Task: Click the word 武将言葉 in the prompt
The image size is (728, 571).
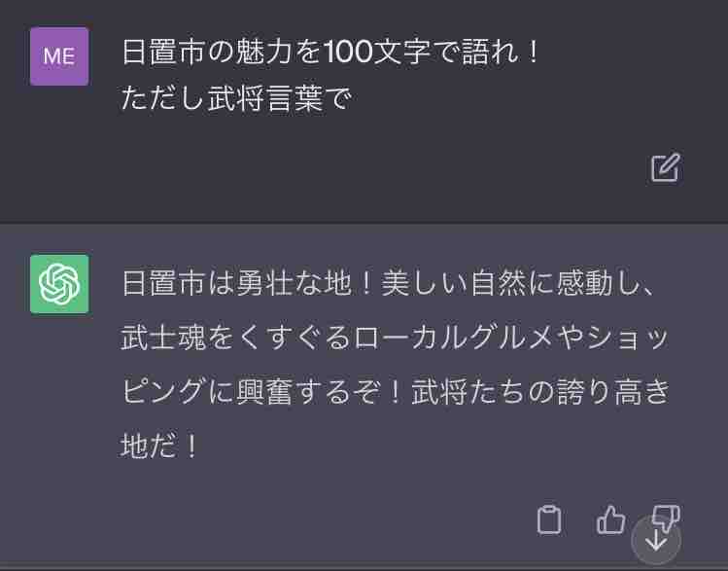Action: (265, 98)
